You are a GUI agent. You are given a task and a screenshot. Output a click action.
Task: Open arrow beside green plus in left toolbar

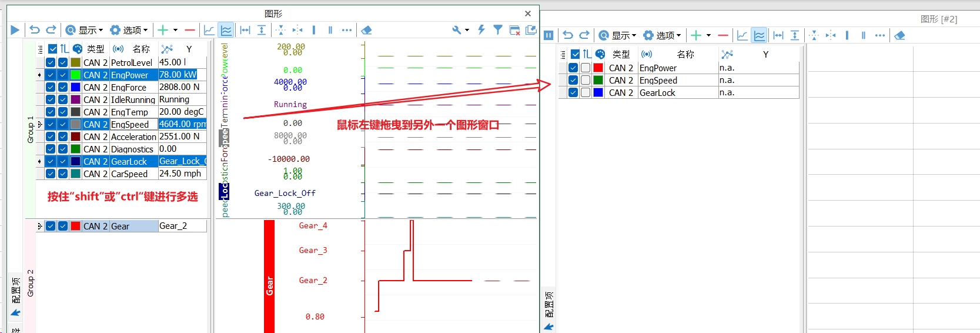click(175, 30)
